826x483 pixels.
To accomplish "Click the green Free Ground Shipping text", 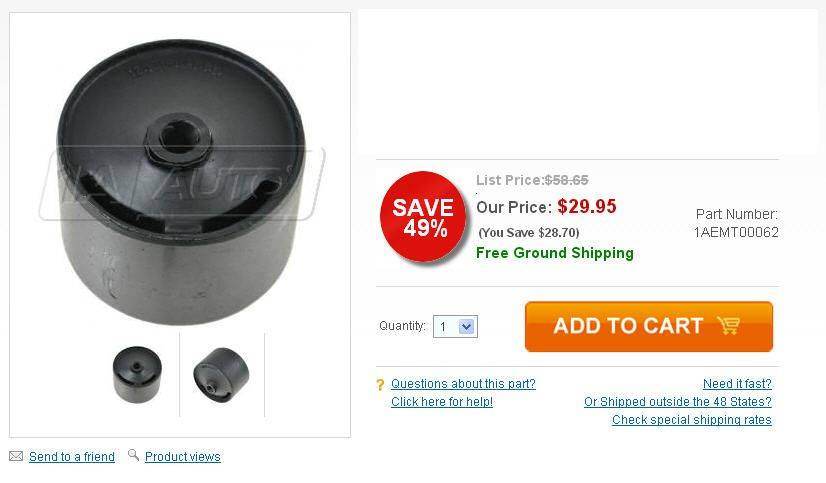I will (x=555, y=253).
